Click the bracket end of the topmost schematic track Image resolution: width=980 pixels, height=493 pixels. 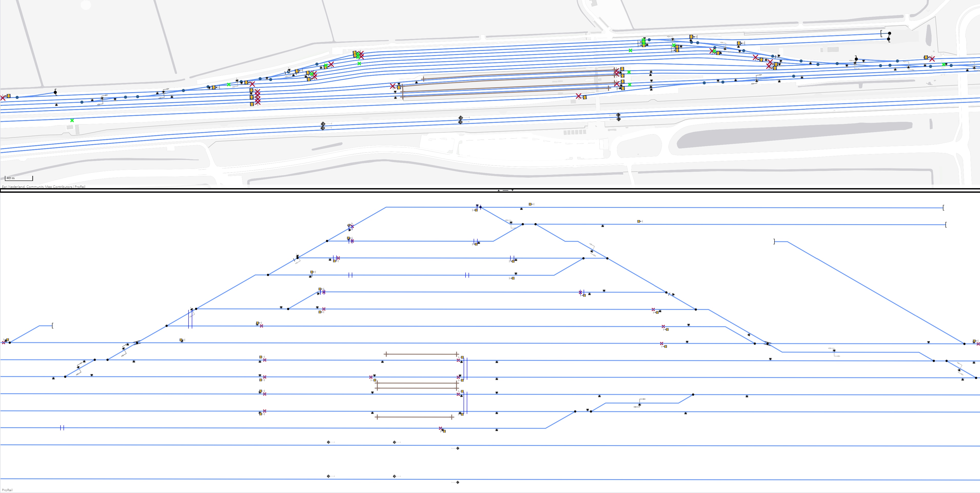tap(943, 208)
